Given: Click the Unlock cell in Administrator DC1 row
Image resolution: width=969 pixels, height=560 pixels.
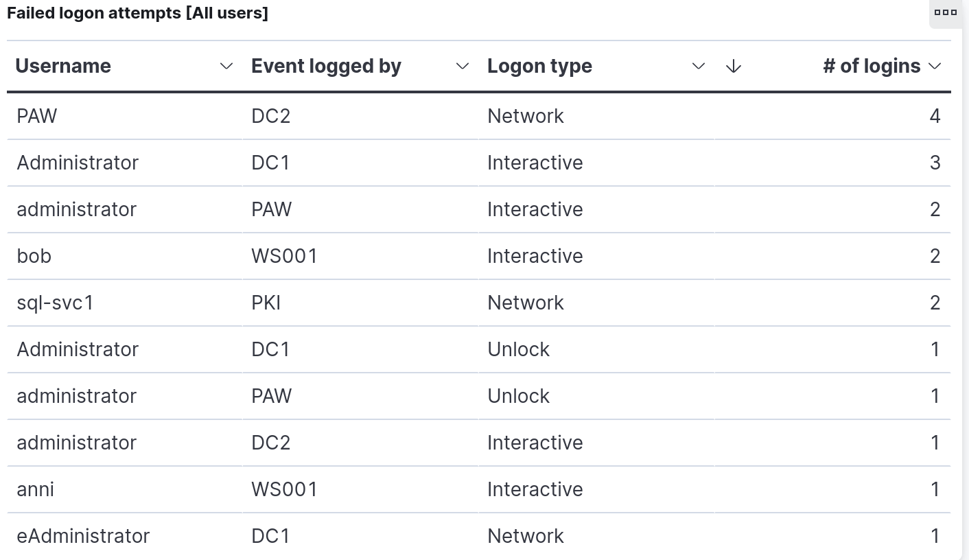Looking at the screenshot, I should (596, 349).
